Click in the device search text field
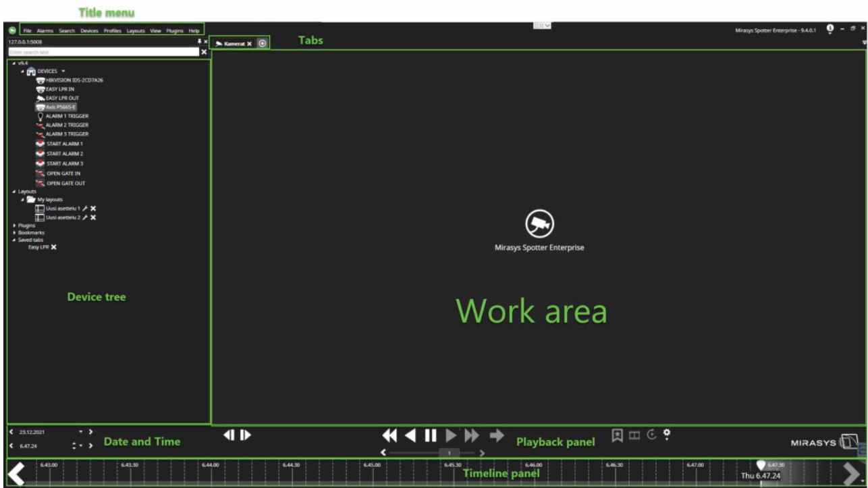The image size is (868, 488). 101,52
